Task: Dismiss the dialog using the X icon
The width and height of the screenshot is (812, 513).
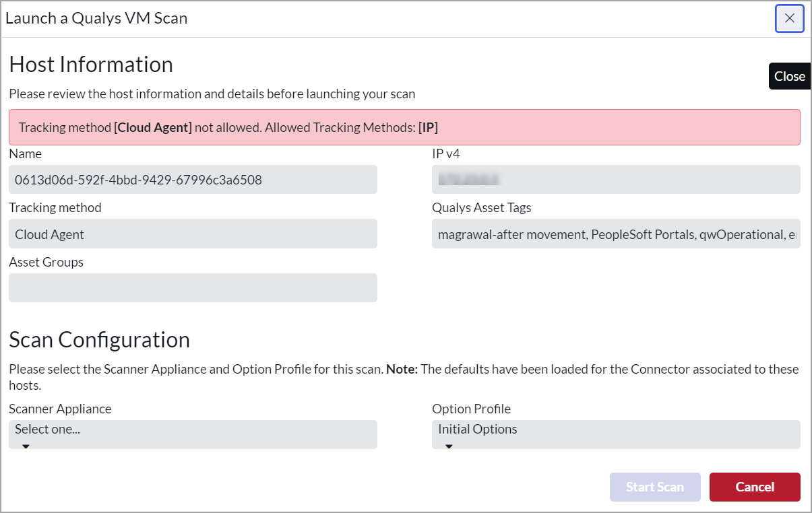Action: [788, 18]
